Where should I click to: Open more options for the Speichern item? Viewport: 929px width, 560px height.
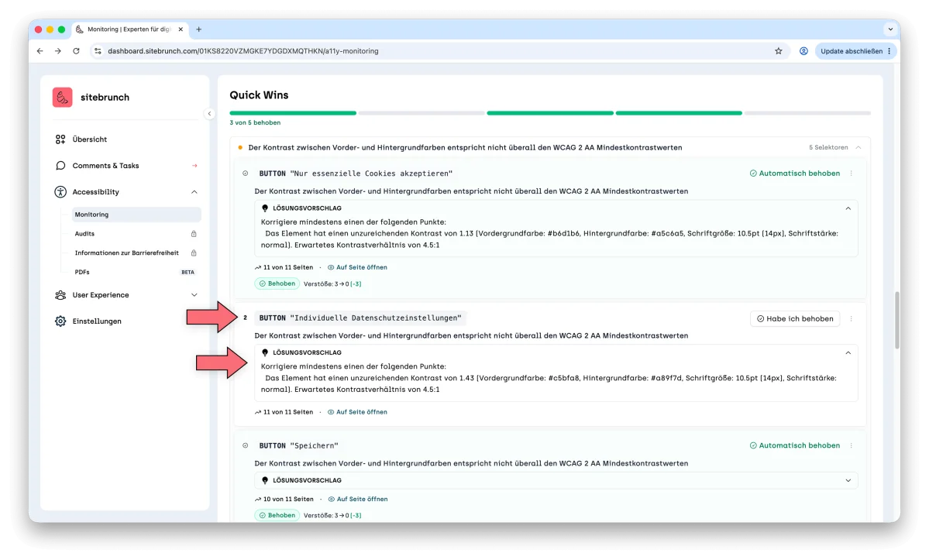point(852,445)
